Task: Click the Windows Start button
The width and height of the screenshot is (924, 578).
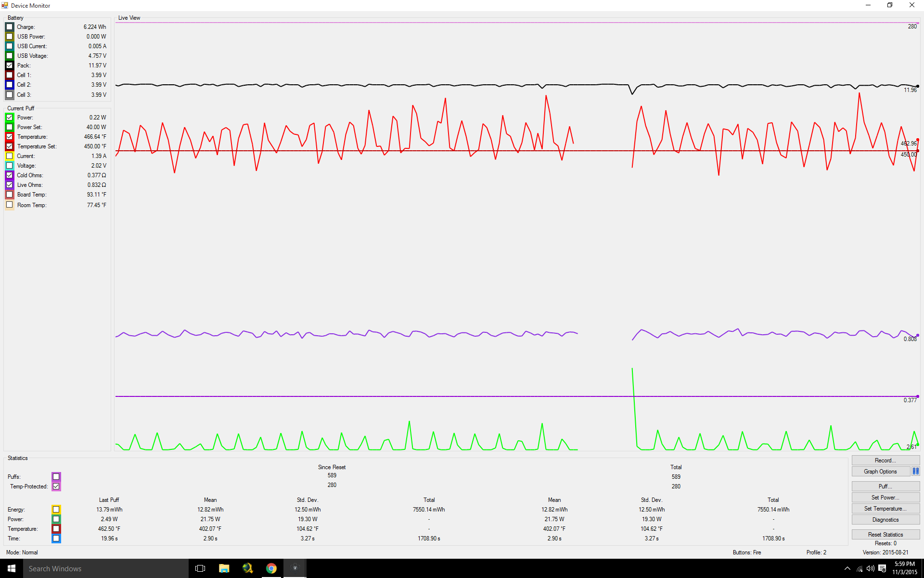Action: click(12, 568)
